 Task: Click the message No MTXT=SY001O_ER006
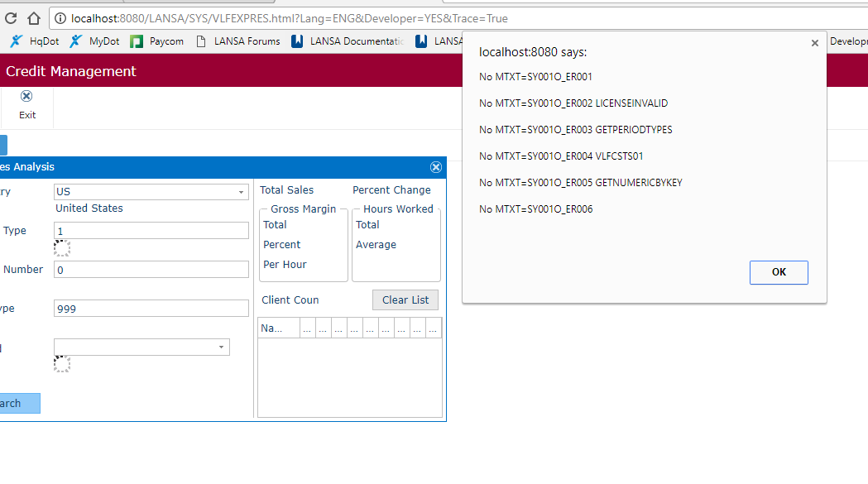536,209
